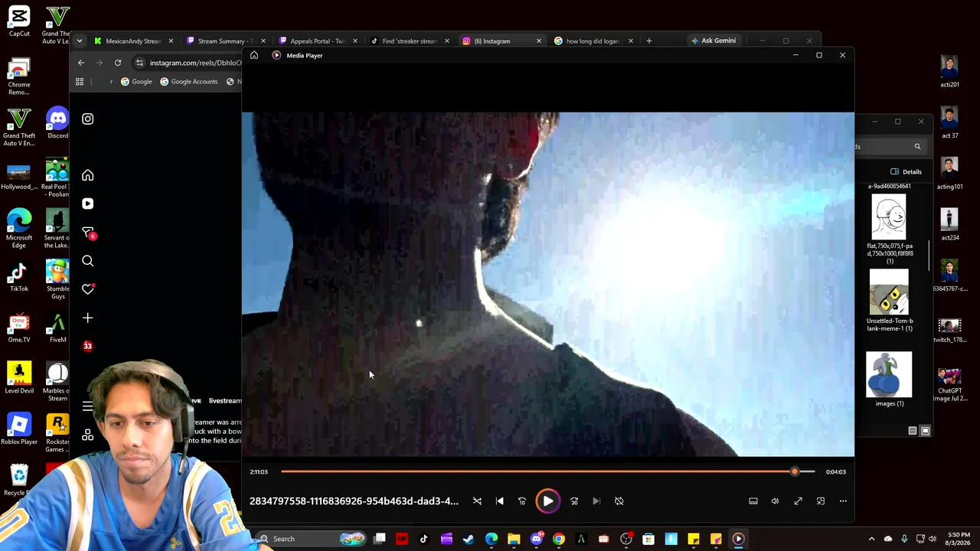The height and width of the screenshot is (551, 980).
Task: Go to Instagram Home in sidebar
Action: (x=88, y=176)
